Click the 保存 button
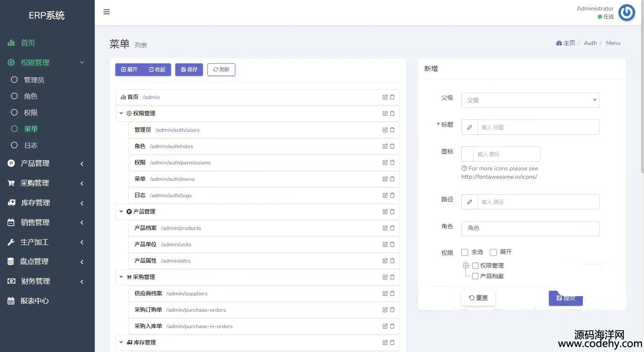The image size is (644, 352). [189, 70]
